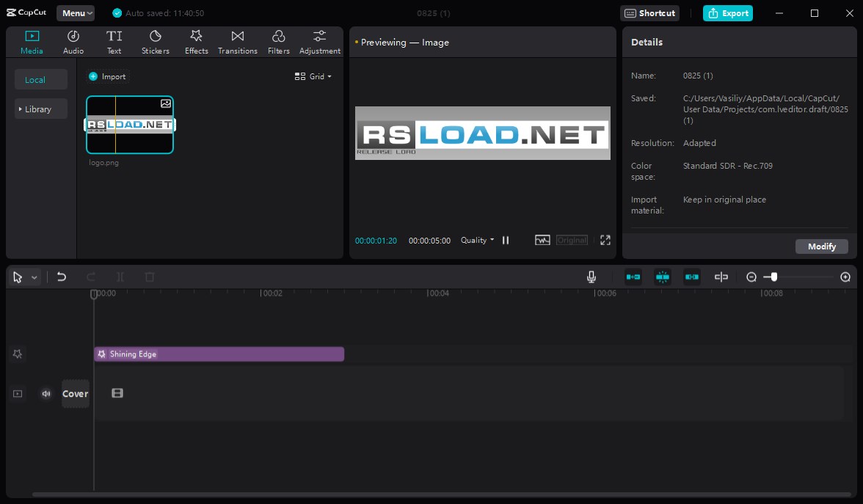This screenshot has height=504, width=863.
Task: Toggle main track magnet snapping
Action: (x=633, y=277)
